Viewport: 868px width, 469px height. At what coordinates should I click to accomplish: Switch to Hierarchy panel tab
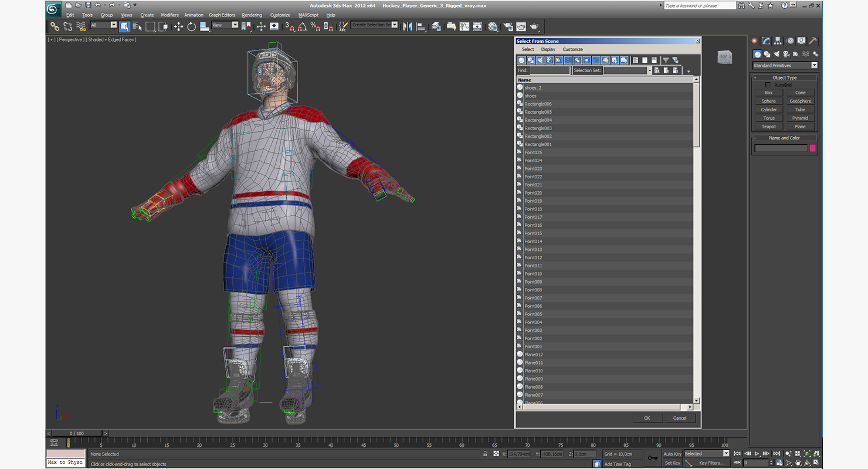778,41
